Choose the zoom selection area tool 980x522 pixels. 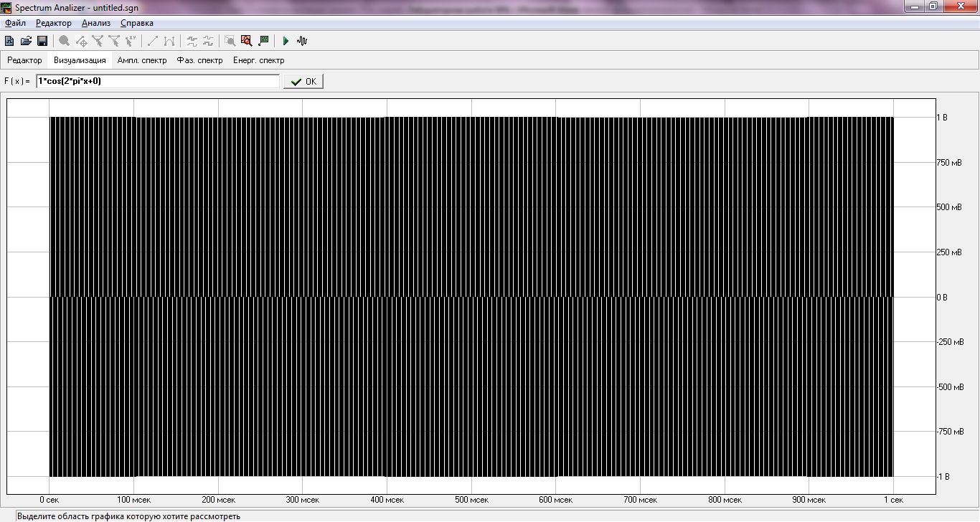tap(230, 41)
